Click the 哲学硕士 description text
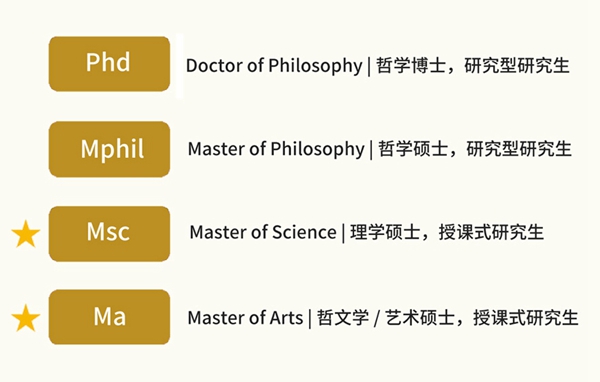 [413, 149]
